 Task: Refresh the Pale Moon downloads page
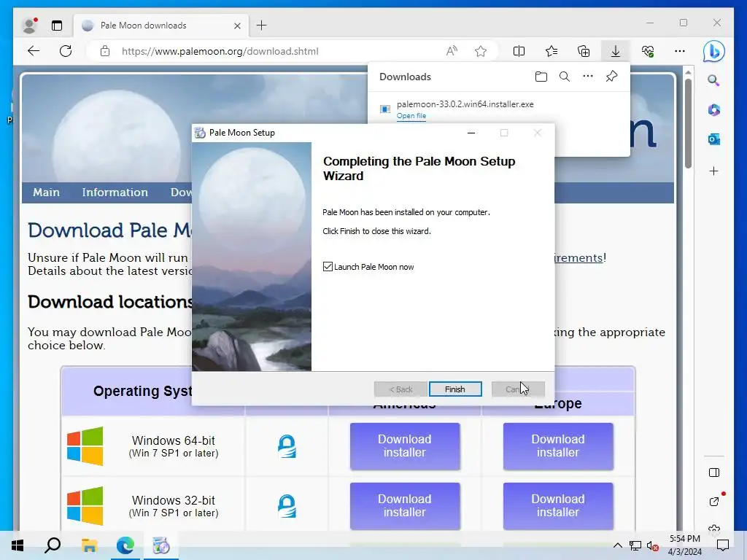pos(66,51)
